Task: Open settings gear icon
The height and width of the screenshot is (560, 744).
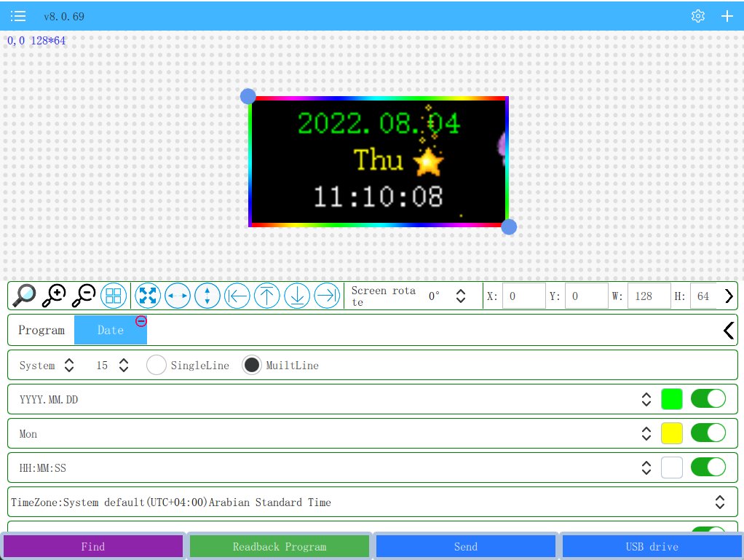Action: [x=697, y=16]
